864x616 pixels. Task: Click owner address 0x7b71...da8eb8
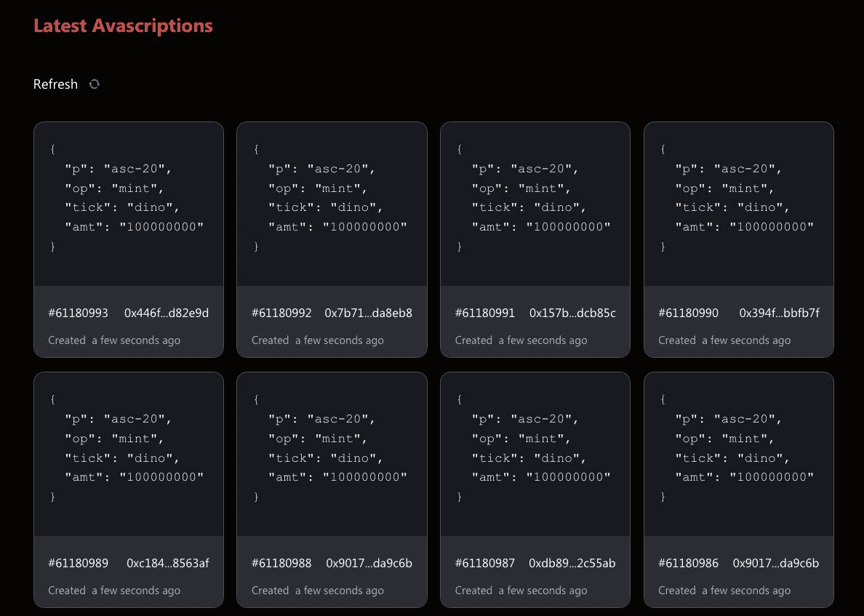[368, 313]
